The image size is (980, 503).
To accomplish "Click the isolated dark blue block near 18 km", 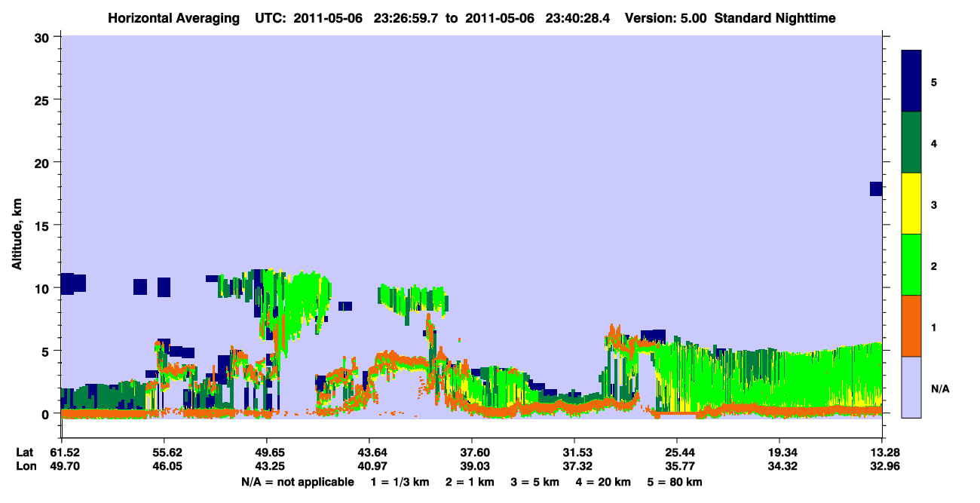I will coord(876,189).
